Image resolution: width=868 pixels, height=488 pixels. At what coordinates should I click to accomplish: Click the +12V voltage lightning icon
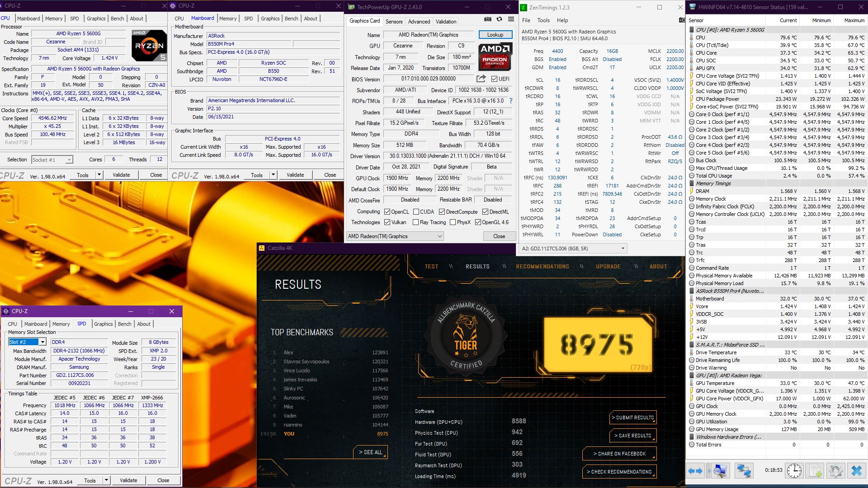pos(691,337)
